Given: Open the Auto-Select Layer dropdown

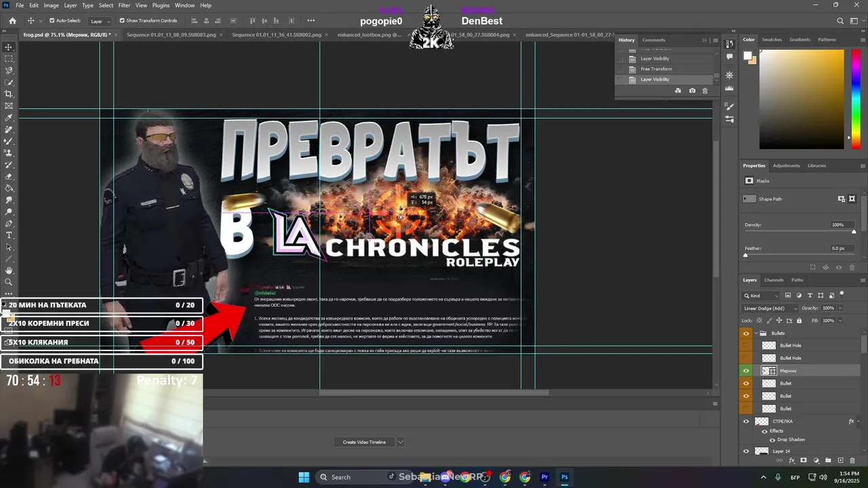Looking at the screenshot, I should tap(99, 21).
